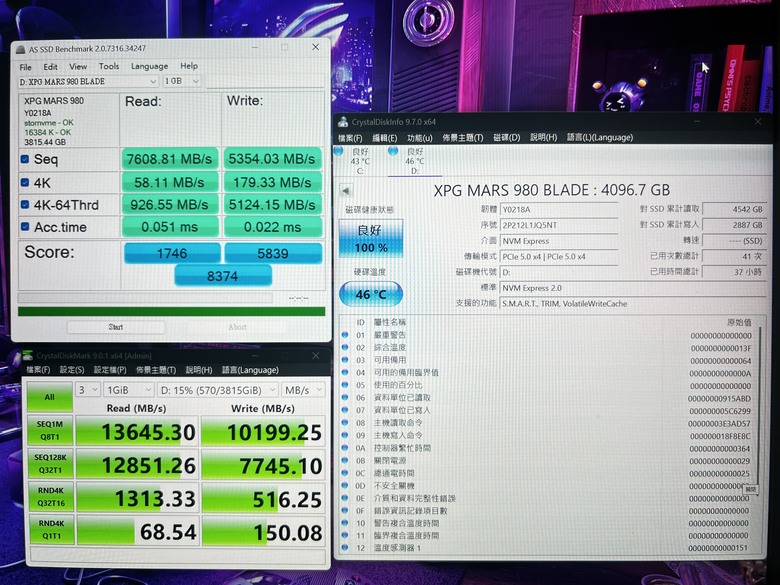This screenshot has width=780, height=585.
Task: Click previous disk arrow in CrystalDiskInfo
Action: pos(346,191)
